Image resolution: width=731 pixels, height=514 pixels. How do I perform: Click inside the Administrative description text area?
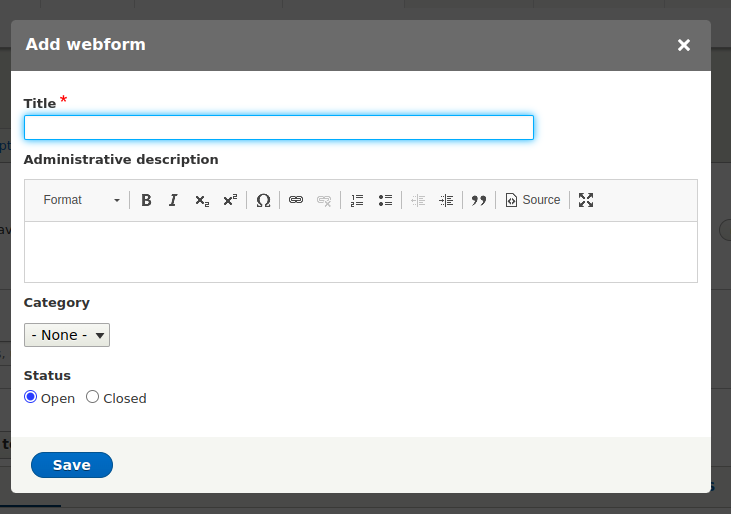click(x=361, y=252)
